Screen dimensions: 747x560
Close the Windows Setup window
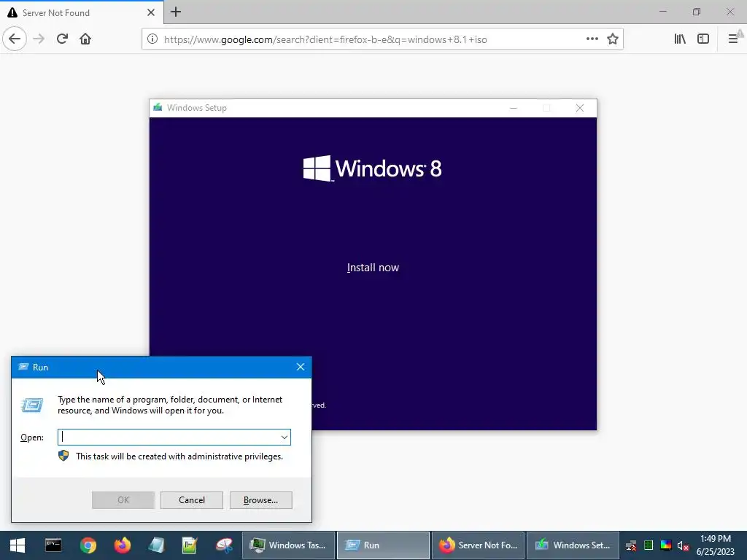tap(580, 108)
